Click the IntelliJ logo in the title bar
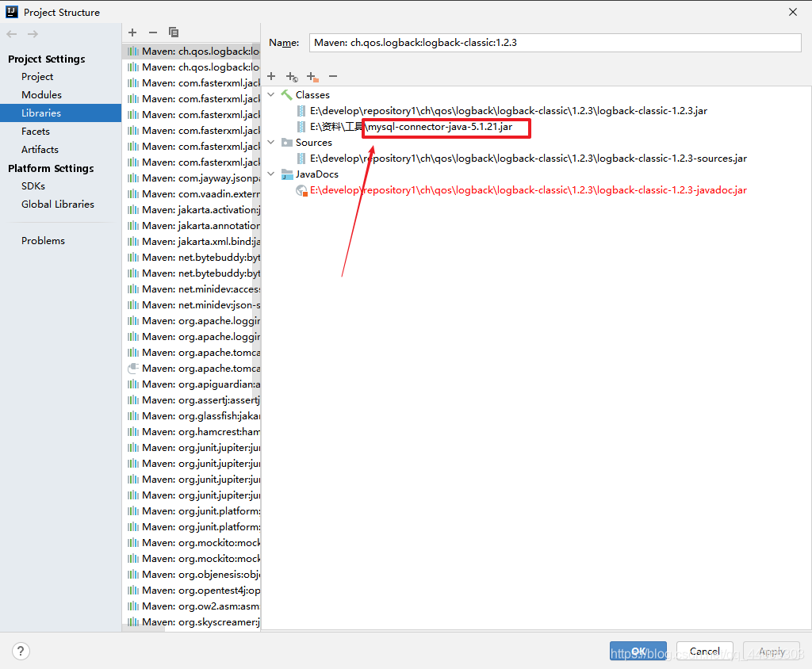Screen dimensions: 812x669 11,12
